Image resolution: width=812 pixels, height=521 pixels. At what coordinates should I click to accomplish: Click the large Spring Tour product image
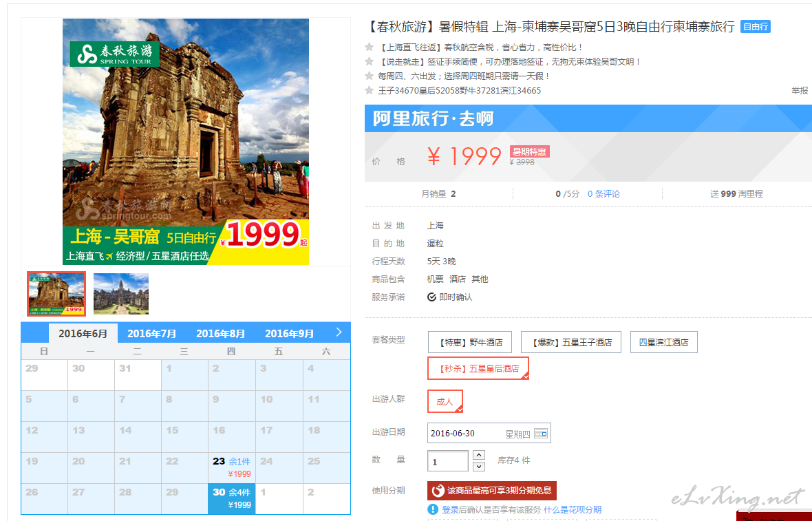[x=186, y=141]
